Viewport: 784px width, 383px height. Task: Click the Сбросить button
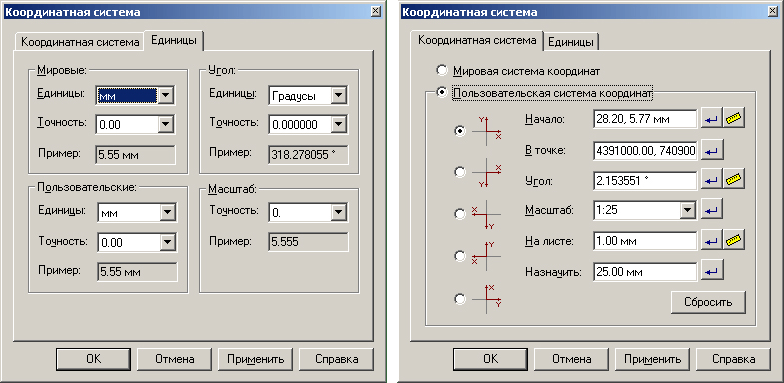(x=708, y=302)
